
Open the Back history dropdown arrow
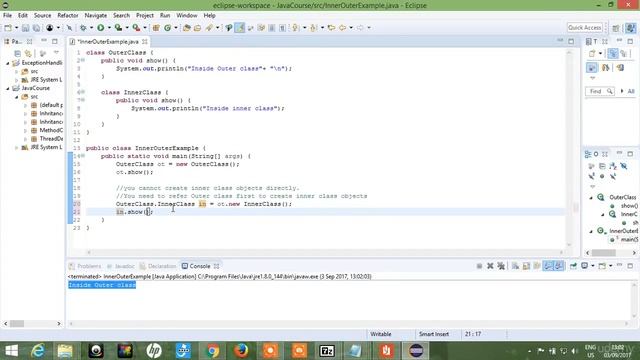(x=351, y=28)
